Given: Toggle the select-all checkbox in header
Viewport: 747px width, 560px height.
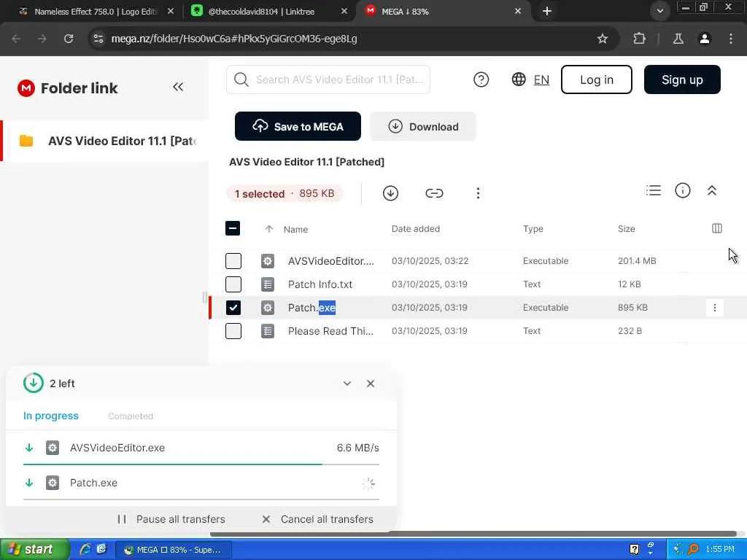Looking at the screenshot, I should tap(233, 228).
